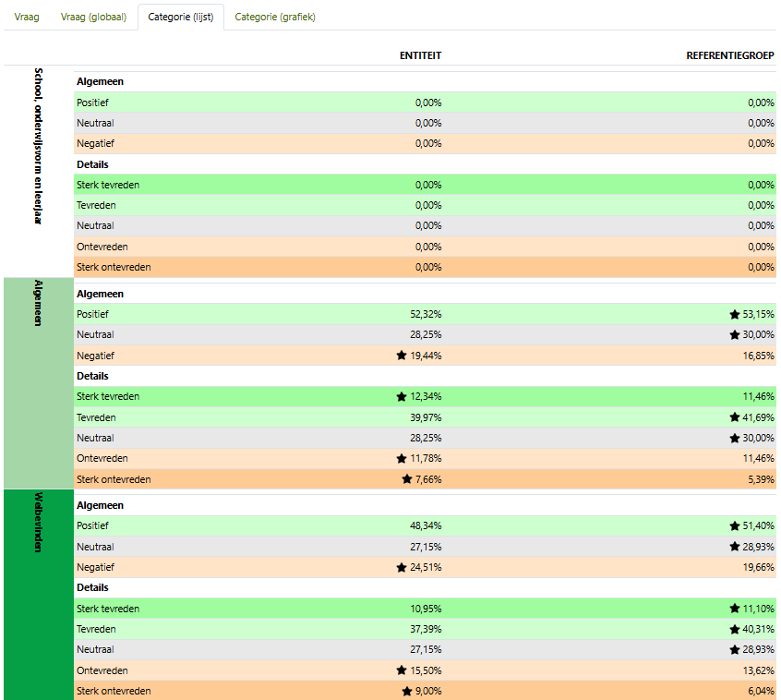
Task: Click the star icon next to 41,69%
Action: [734, 417]
